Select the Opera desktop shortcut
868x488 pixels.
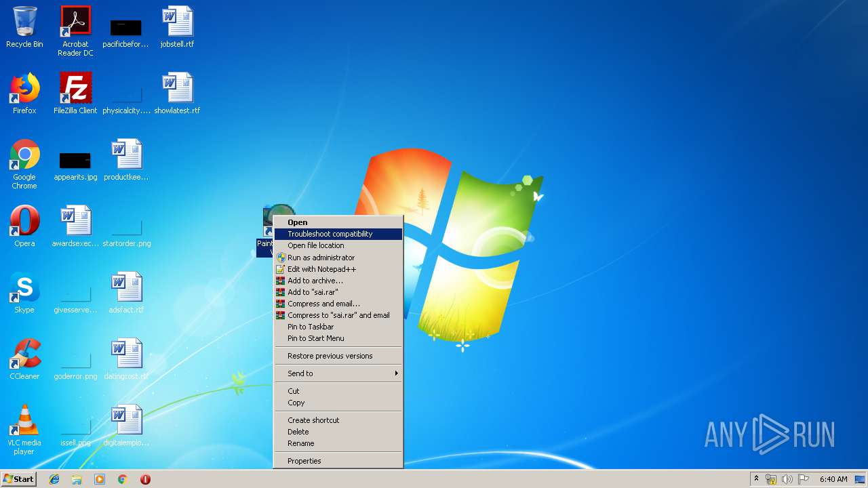point(24,226)
